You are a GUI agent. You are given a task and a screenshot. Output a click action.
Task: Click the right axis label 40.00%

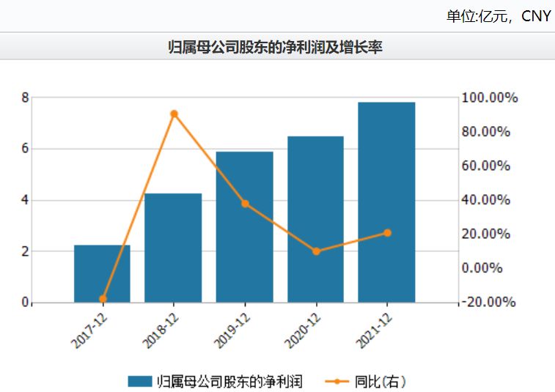click(486, 200)
